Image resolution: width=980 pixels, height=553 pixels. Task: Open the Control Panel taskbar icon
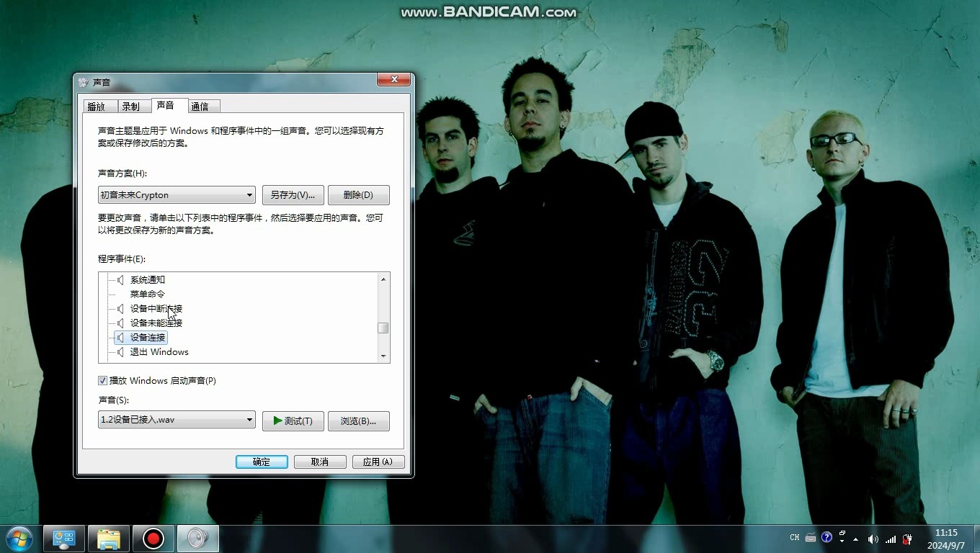click(x=63, y=539)
